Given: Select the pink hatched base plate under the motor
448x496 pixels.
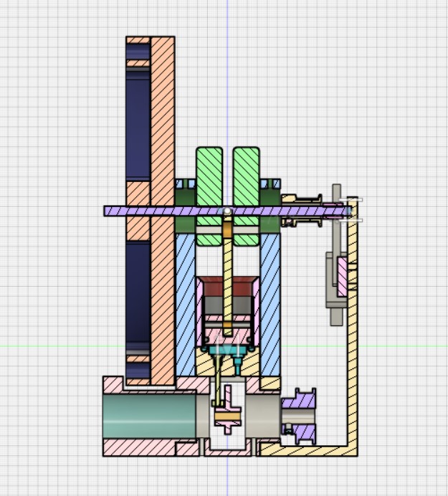Looking at the screenshot, I should (139, 447).
